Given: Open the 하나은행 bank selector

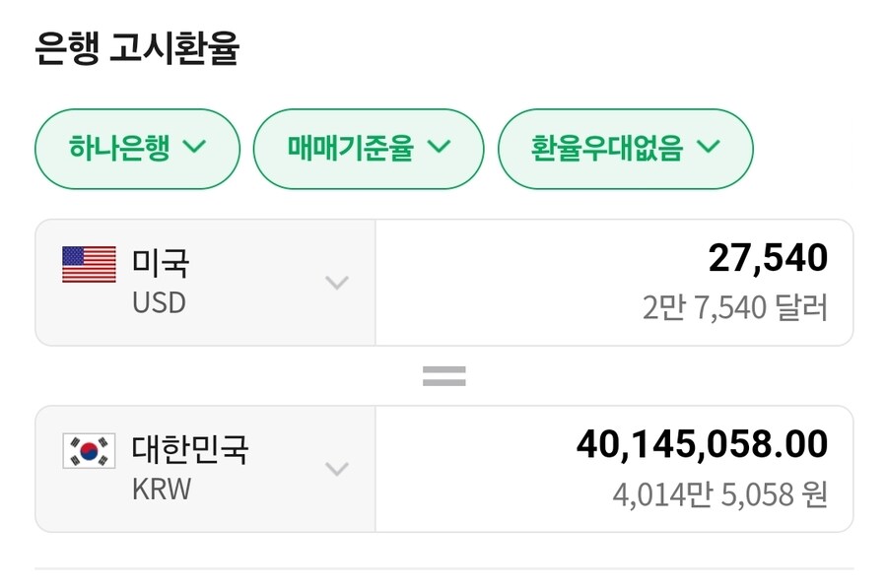Looking at the screenshot, I should tap(136, 148).
